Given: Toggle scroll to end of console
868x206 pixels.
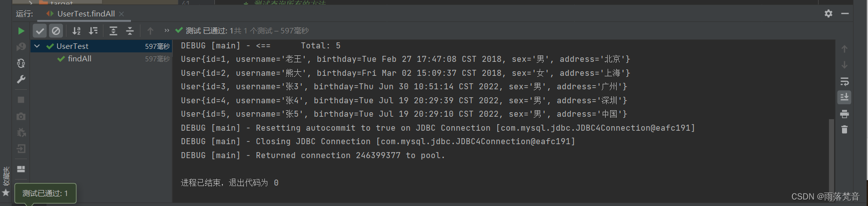Looking at the screenshot, I should 845,97.
